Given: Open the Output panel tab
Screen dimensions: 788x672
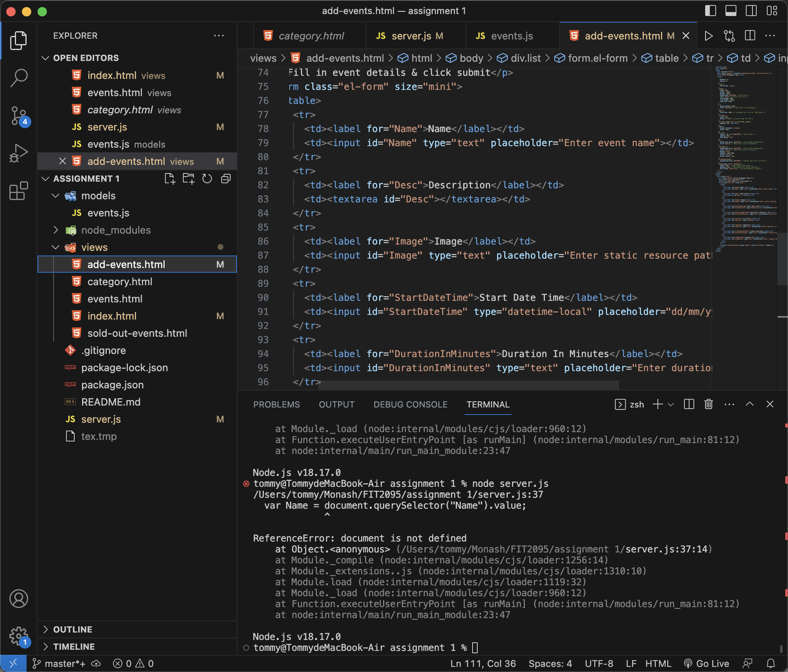Looking at the screenshot, I should pos(337,404).
